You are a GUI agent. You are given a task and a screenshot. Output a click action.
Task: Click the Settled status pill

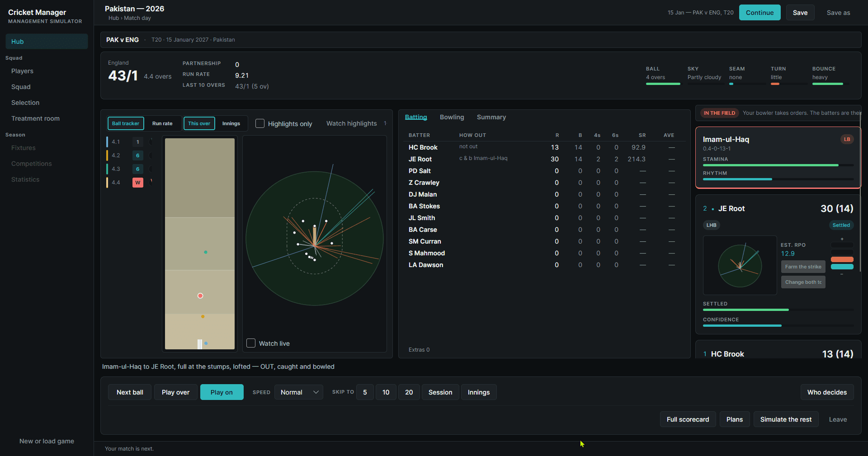click(841, 225)
